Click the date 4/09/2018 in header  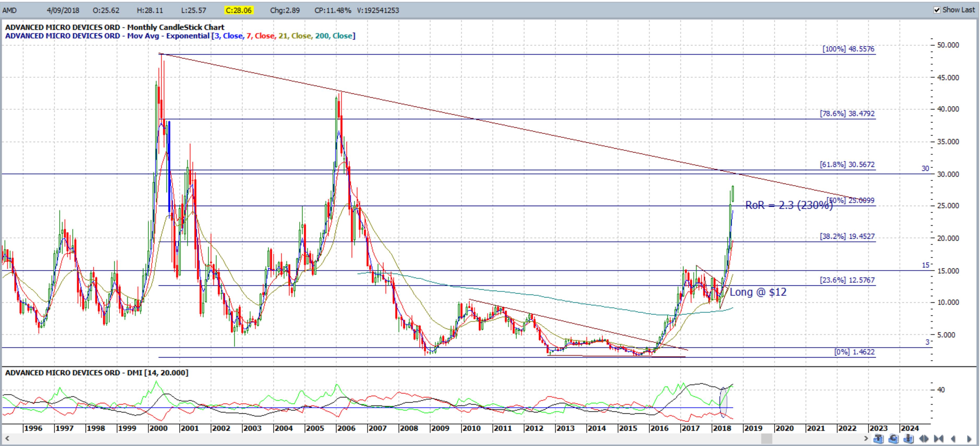pyautogui.click(x=63, y=10)
